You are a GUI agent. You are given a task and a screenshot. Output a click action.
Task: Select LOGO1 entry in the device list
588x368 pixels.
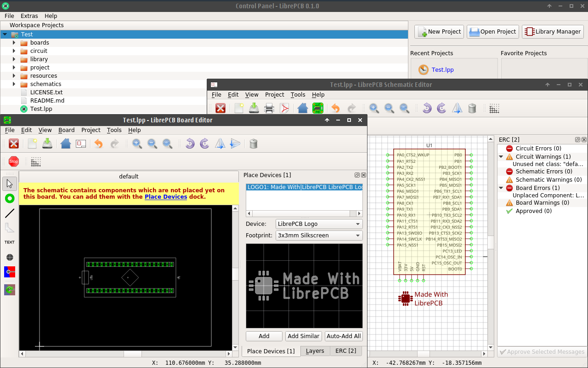click(304, 187)
